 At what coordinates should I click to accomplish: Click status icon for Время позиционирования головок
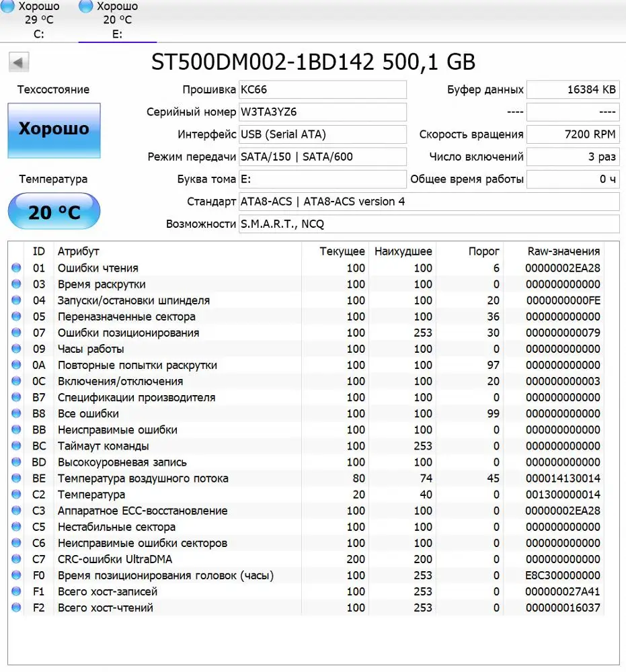[x=16, y=575]
